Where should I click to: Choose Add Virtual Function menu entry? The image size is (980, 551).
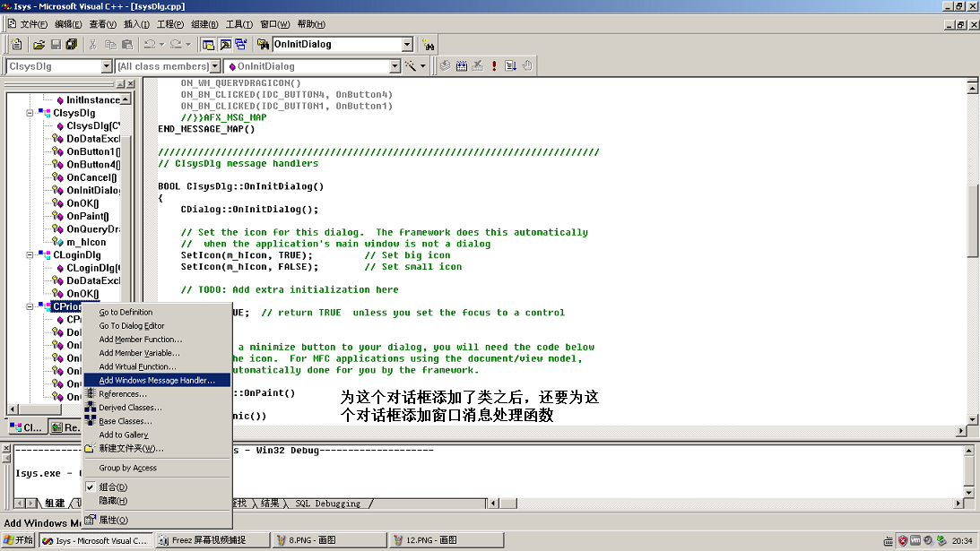tap(157, 367)
